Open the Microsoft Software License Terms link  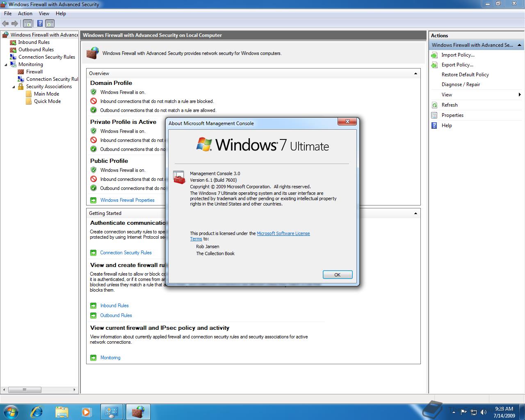283,233
